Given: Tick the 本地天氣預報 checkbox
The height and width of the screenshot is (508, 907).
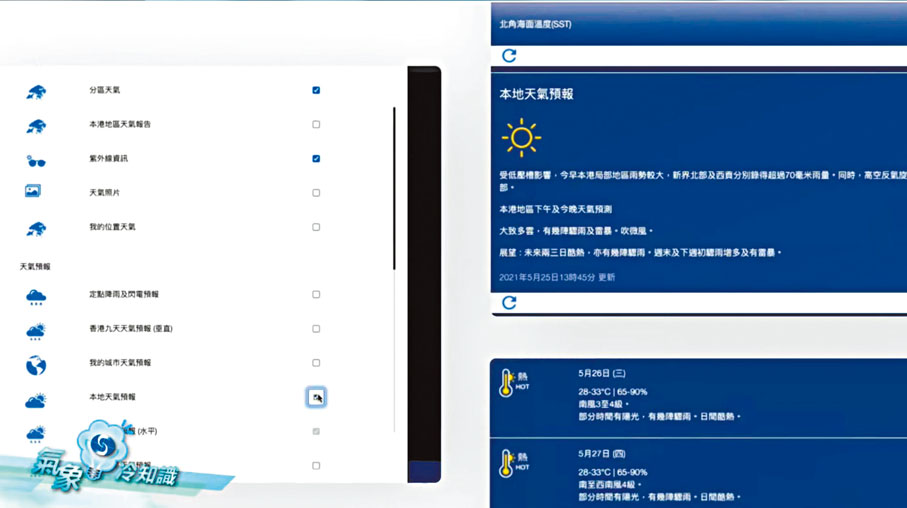Looking at the screenshot, I should pyautogui.click(x=316, y=397).
